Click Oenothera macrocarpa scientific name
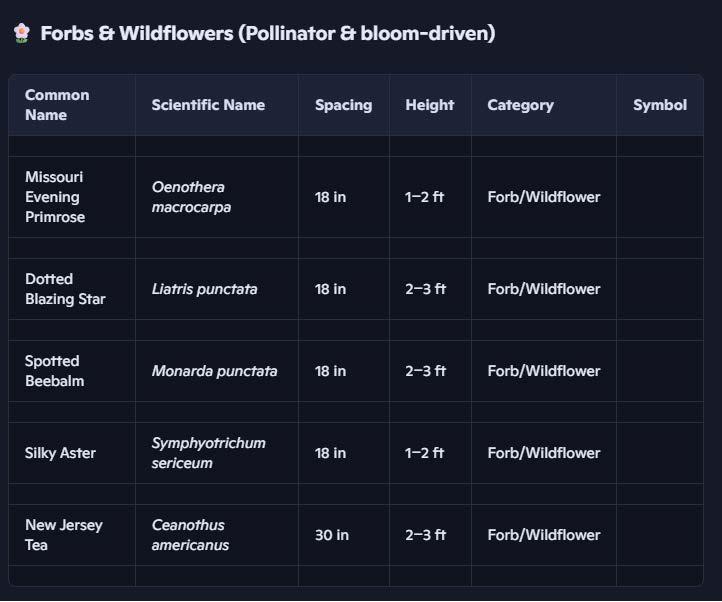Viewport: 722px width, 602px height. click(x=191, y=197)
